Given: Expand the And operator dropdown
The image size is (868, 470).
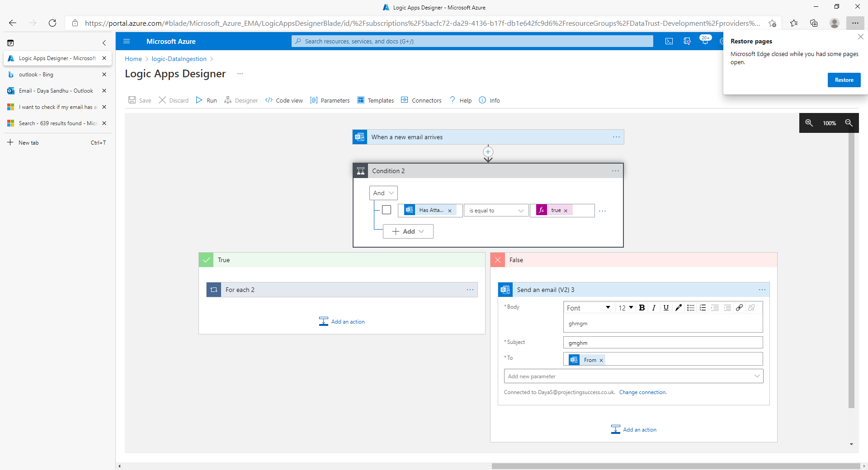Looking at the screenshot, I should pyautogui.click(x=383, y=193).
